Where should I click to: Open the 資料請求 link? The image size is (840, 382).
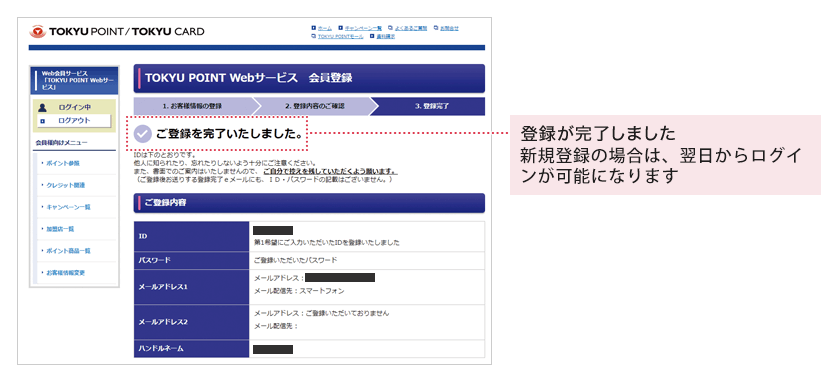pyautogui.click(x=386, y=36)
